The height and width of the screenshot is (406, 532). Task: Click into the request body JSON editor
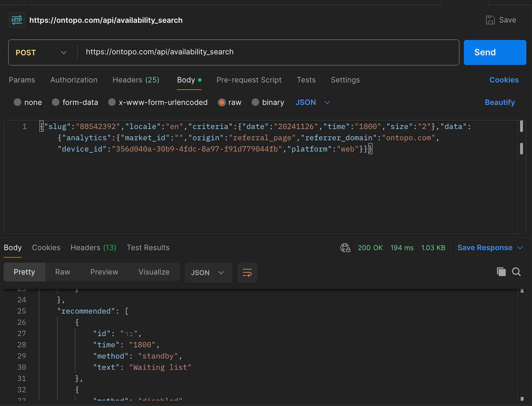[261, 177]
